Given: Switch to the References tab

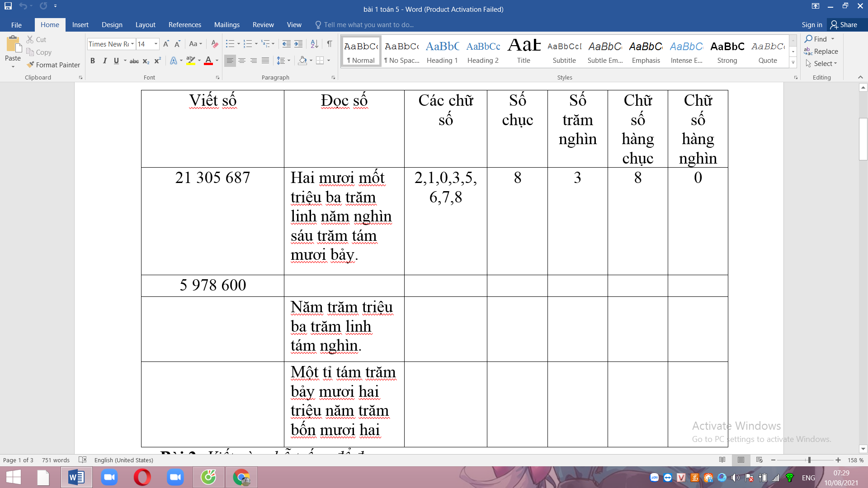Looking at the screenshot, I should pos(184,25).
